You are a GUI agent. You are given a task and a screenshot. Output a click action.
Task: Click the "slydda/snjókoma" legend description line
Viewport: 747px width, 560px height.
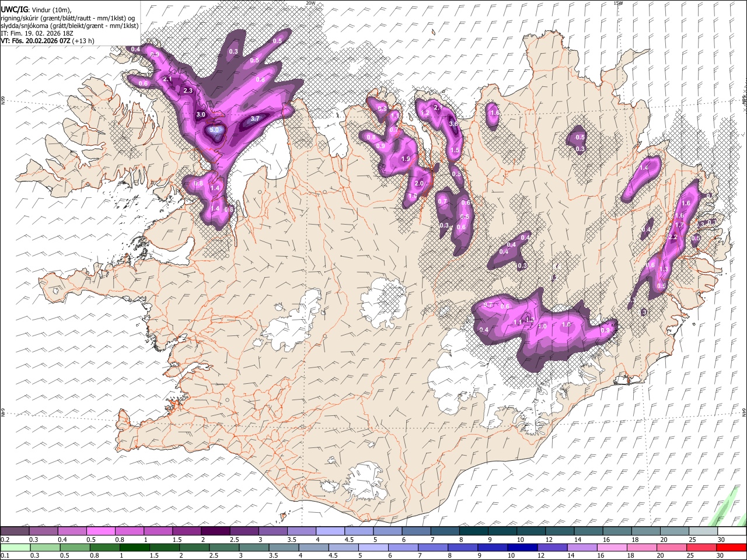pos(69,26)
